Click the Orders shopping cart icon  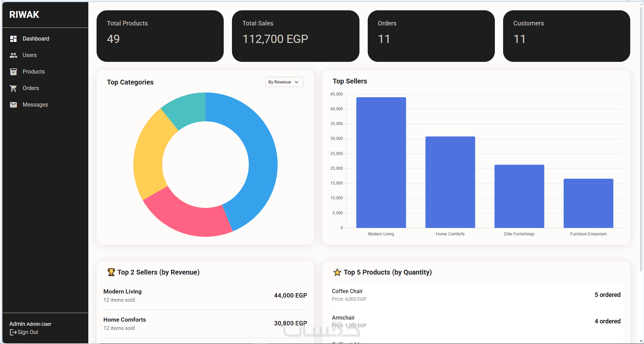coord(13,88)
